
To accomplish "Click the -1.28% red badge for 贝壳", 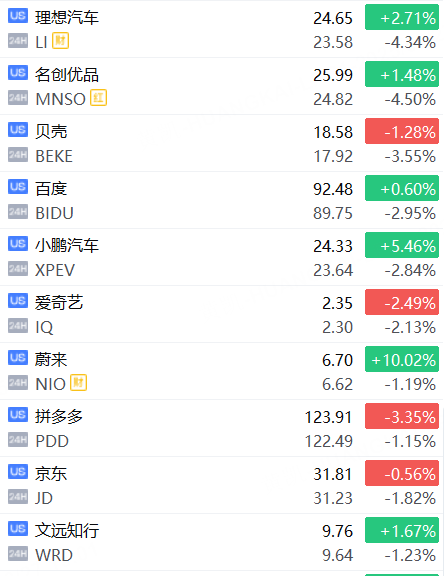I will [402, 131].
